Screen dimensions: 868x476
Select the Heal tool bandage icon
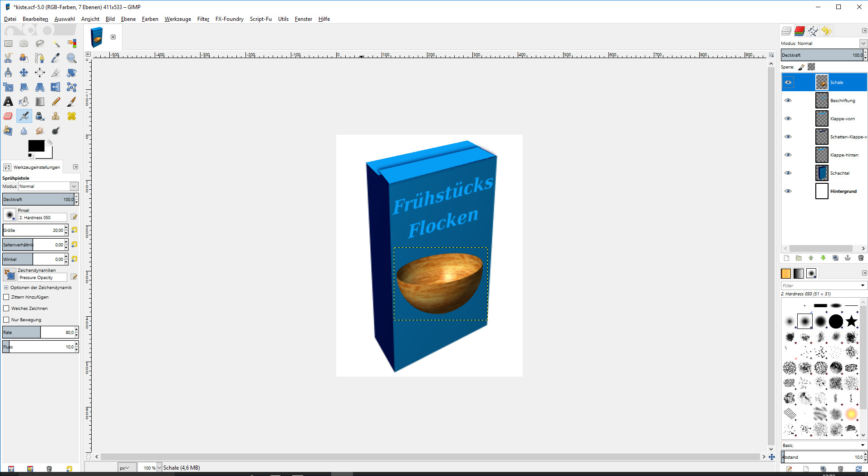tap(71, 116)
